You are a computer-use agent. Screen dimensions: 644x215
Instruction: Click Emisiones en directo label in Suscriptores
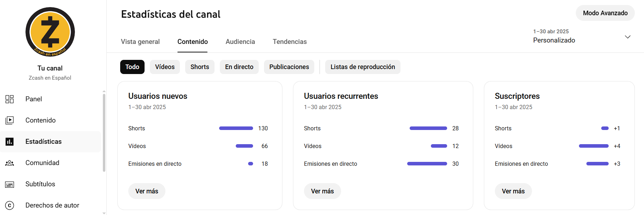coord(521,164)
